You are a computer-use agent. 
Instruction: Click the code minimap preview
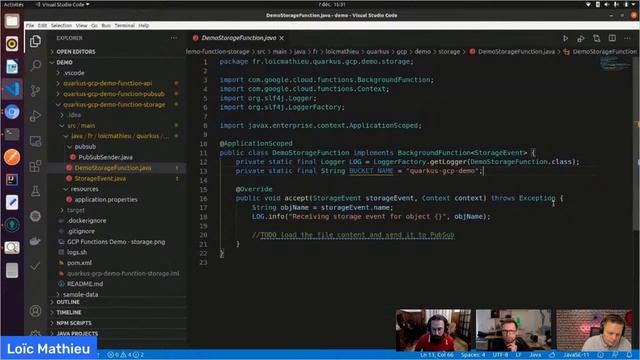(x=615, y=64)
